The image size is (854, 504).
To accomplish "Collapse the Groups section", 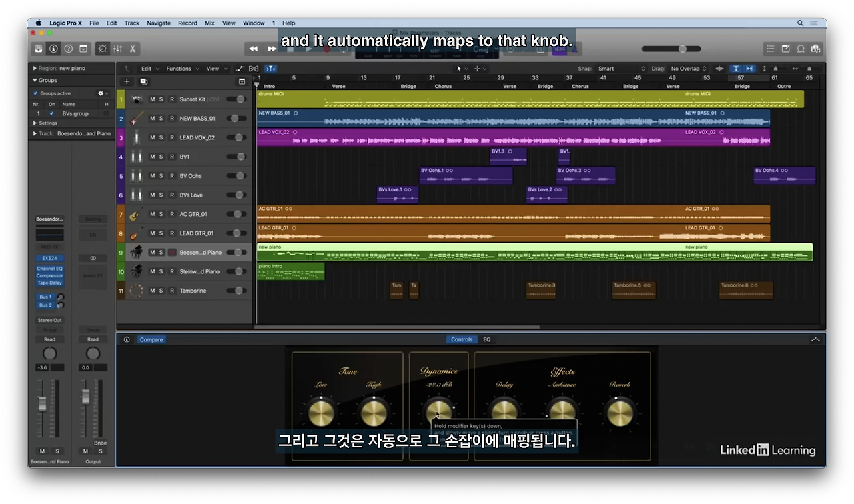I will click(35, 80).
